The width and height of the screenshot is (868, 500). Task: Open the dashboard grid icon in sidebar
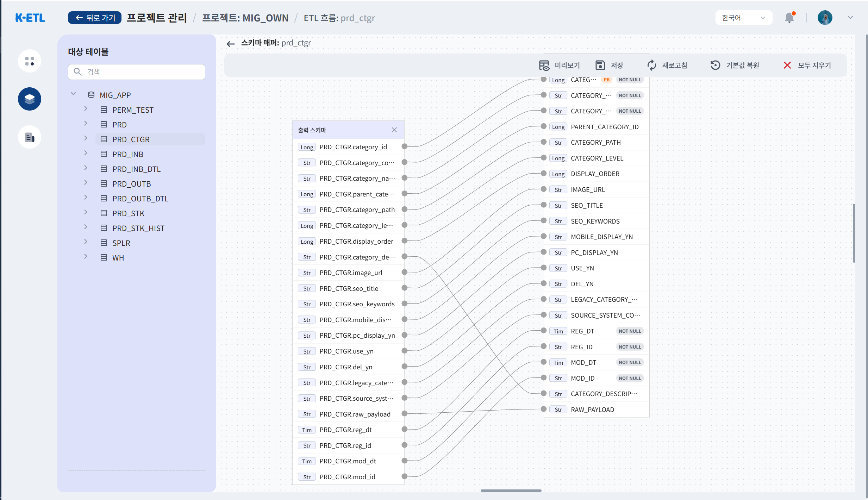[30, 61]
